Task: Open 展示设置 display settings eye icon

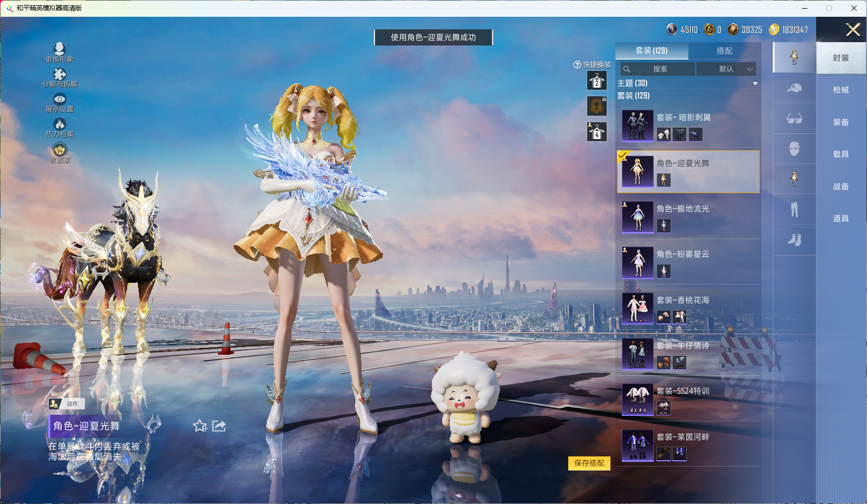Action: tap(60, 99)
